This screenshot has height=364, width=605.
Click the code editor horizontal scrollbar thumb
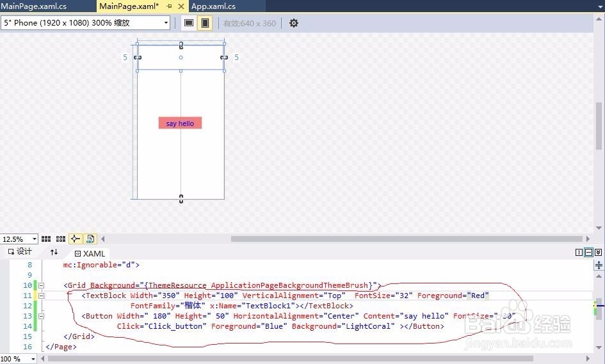(x=290, y=359)
